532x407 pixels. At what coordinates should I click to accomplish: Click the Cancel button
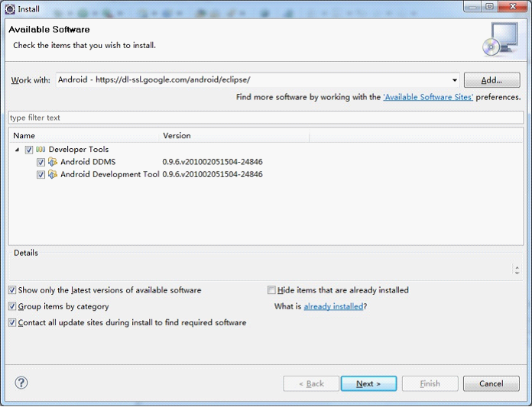(491, 383)
